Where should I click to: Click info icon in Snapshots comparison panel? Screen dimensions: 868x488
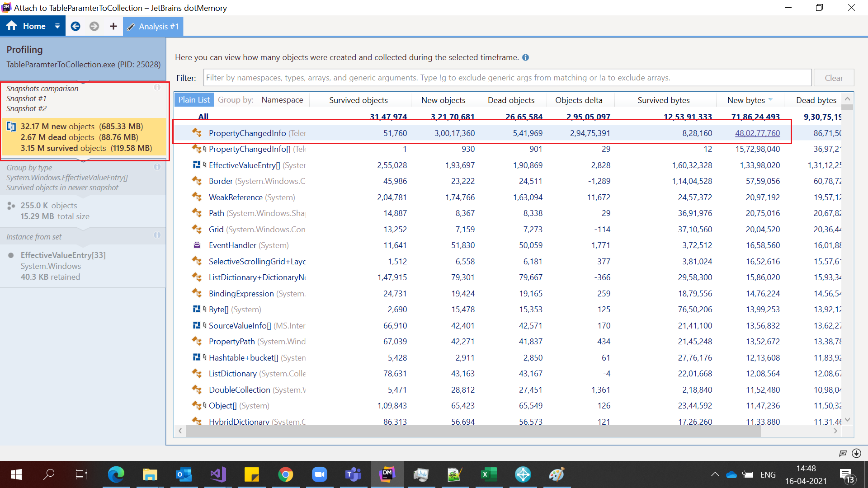point(157,88)
